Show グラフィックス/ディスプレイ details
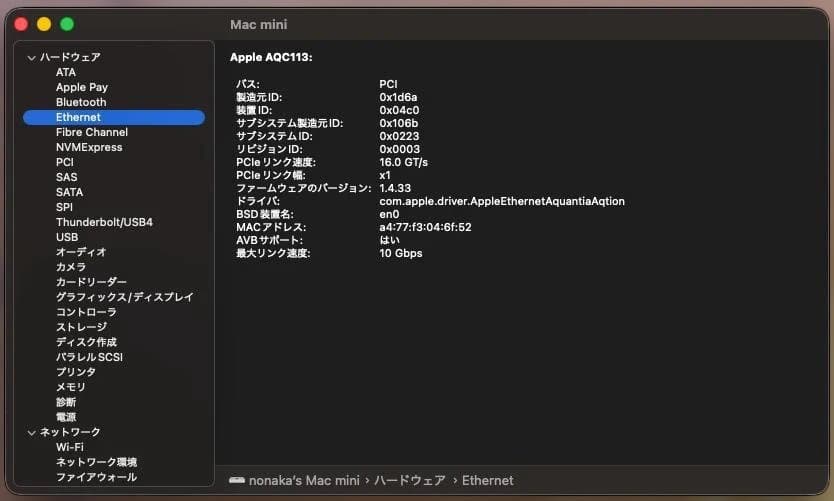The width and height of the screenshot is (834, 501). pos(124,297)
